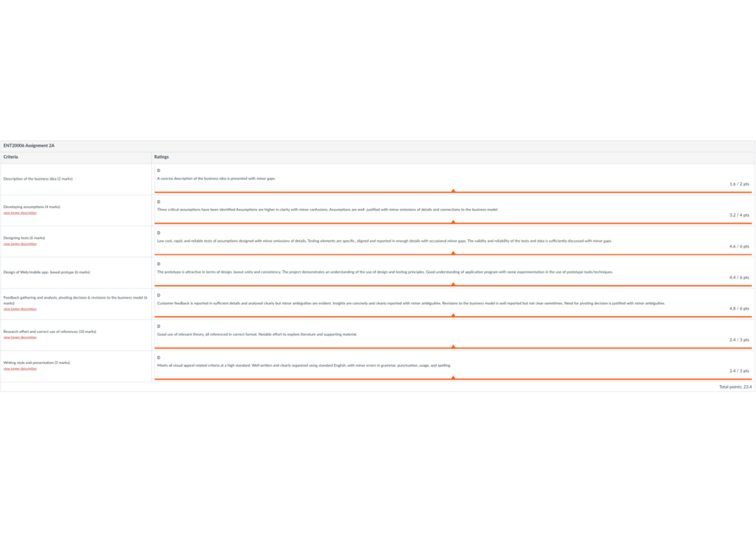Open longer description link under Writing style
The image size is (756, 534).
(20, 368)
